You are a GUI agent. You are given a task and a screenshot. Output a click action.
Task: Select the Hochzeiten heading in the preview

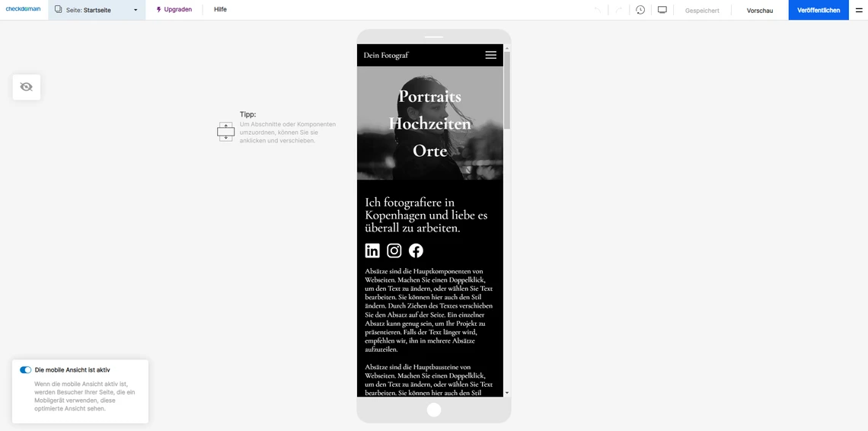(x=429, y=123)
